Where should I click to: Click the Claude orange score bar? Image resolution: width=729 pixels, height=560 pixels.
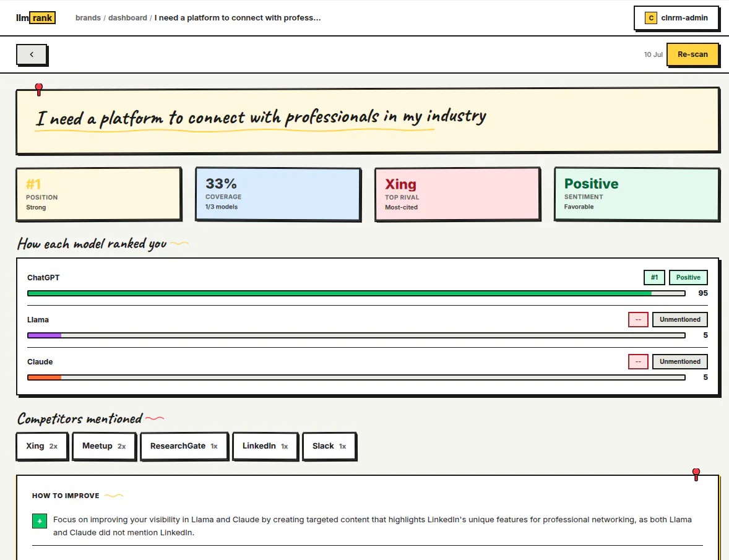[356, 377]
